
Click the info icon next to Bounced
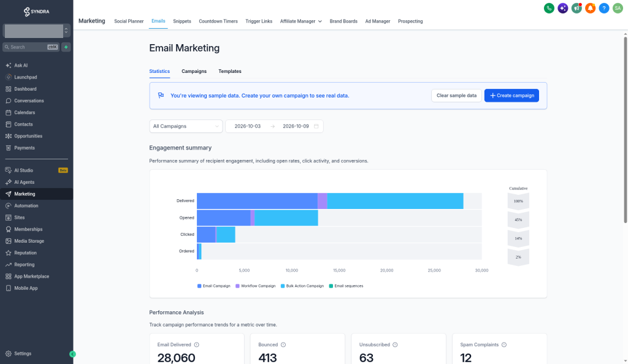coord(283,345)
